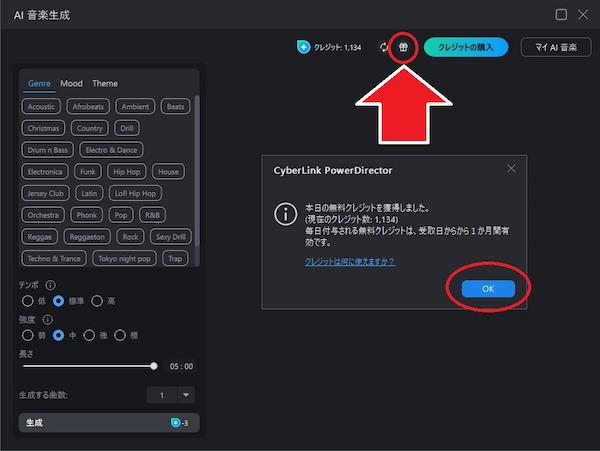The image size is (600, 451).
Task: Click the intensity info icon
Action: pyautogui.click(x=47, y=319)
